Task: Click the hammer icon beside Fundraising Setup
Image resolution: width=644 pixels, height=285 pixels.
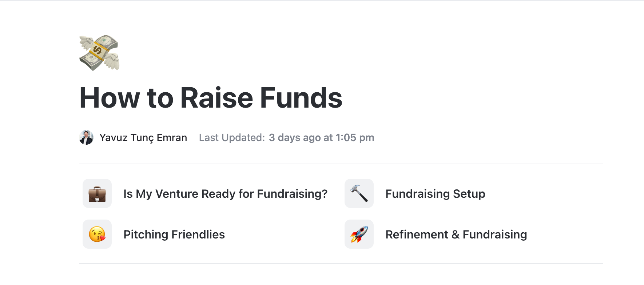Action: click(x=359, y=194)
